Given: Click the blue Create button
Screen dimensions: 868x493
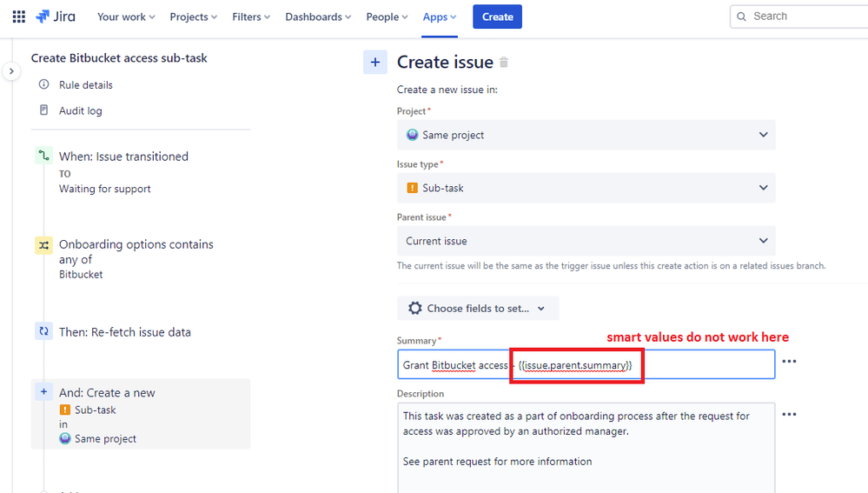Looking at the screenshot, I should coord(497,17).
